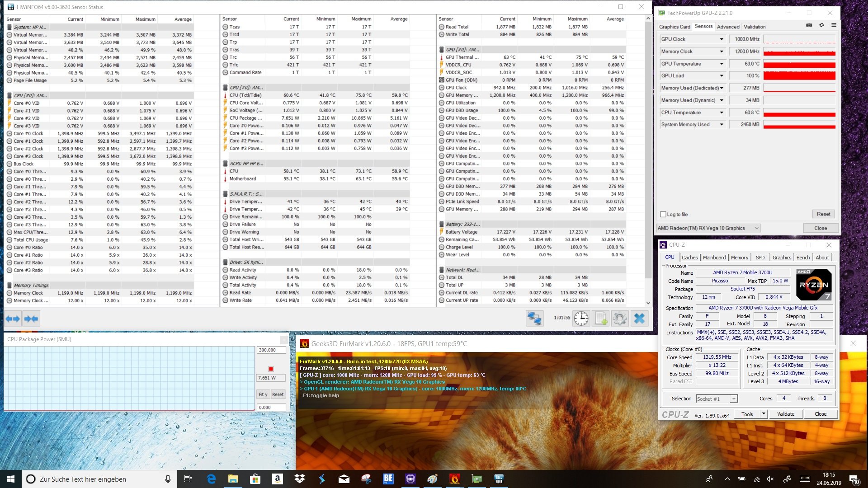Enable Log to file in GPU-Z
Viewport: 868px width, 488px height.
tap(663, 214)
